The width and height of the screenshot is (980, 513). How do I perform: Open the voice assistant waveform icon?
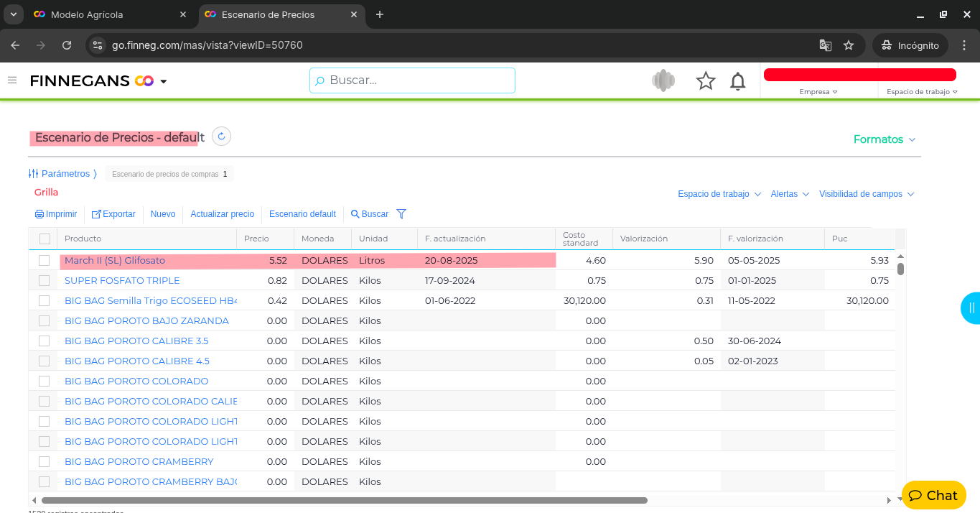pos(663,80)
